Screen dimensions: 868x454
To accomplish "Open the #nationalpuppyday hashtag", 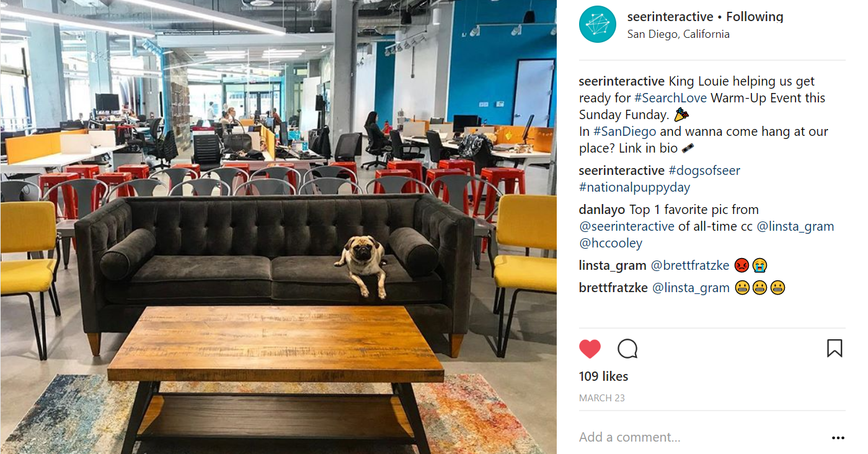I will click(634, 187).
